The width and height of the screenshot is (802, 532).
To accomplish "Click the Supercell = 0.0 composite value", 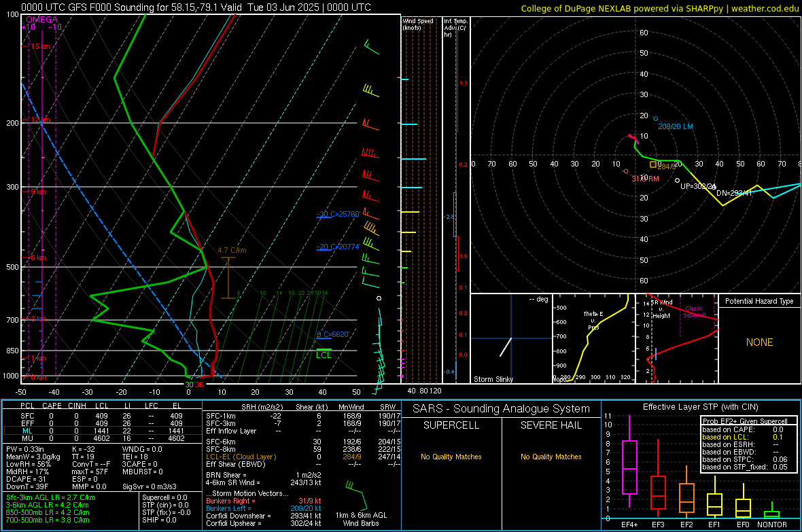I will (164, 497).
